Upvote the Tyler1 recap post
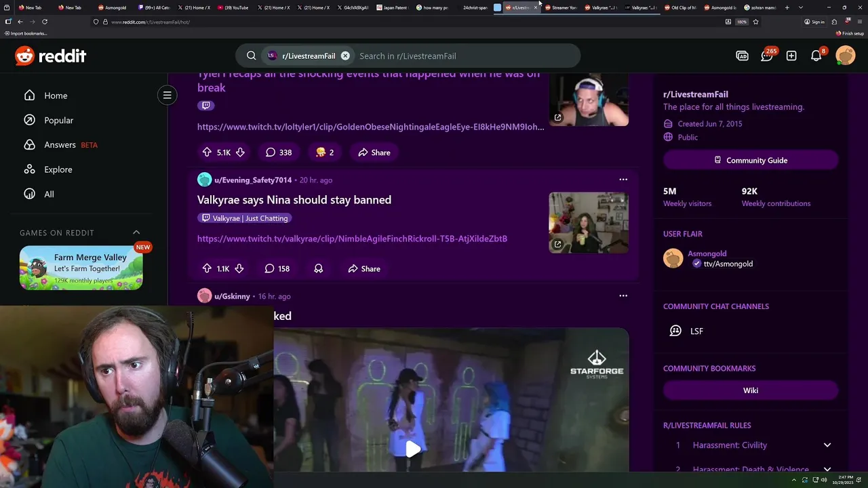868x488 pixels. tap(207, 152)
